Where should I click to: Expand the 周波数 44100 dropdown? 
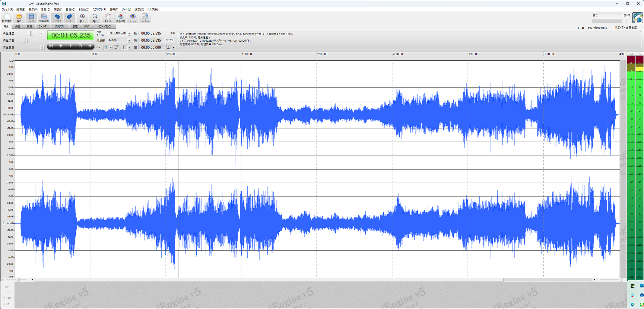[x=129, y=40]
